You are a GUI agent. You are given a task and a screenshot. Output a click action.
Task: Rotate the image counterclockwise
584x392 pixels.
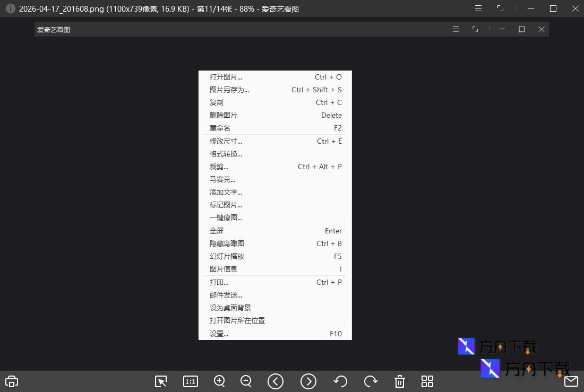[340, 381]
